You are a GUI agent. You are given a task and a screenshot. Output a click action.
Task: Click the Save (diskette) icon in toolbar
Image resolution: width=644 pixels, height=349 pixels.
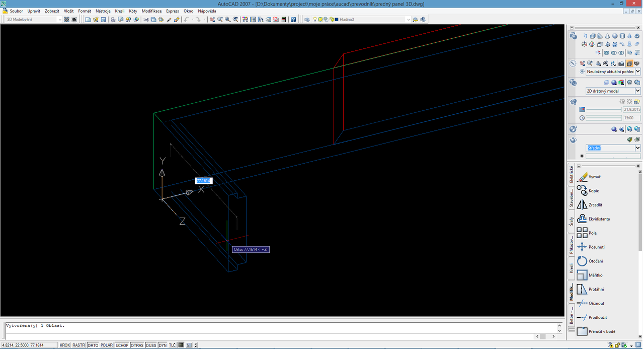104,20
